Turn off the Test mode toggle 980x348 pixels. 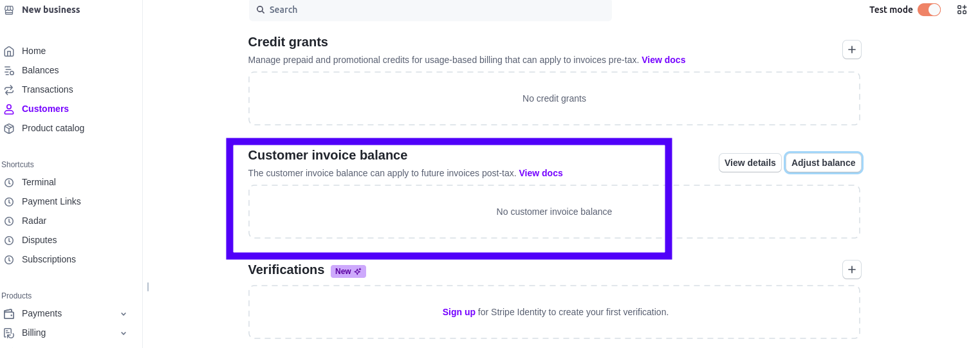point(929,10)
